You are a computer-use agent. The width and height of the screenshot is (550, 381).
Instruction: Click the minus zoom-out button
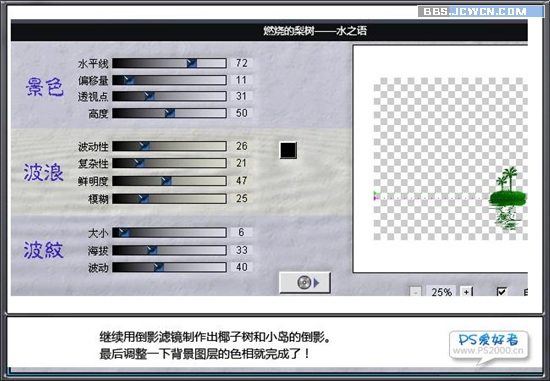(416, 292)
